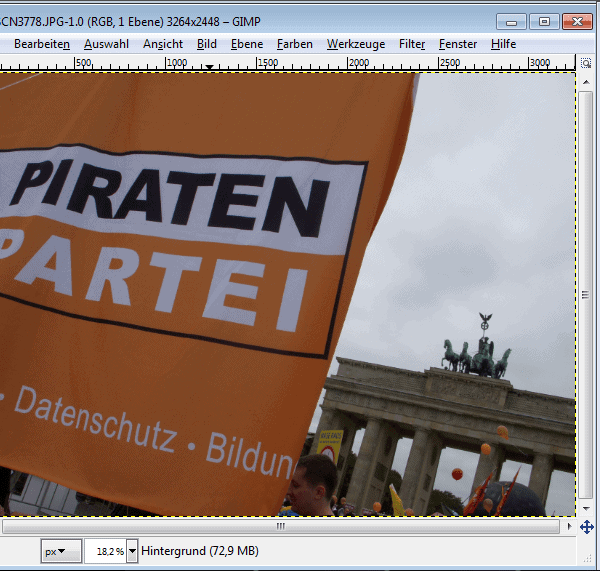600x571 pixels.
Task: Minimize the GIMP window
Action: pos(511,22)
